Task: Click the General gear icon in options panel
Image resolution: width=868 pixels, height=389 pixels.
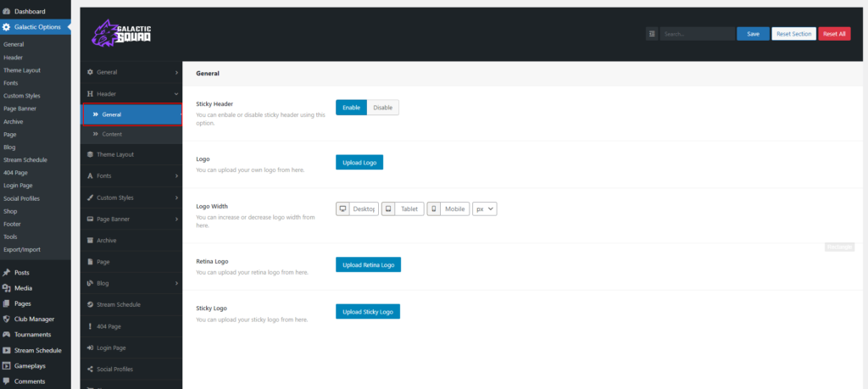Action: [90, 73]
